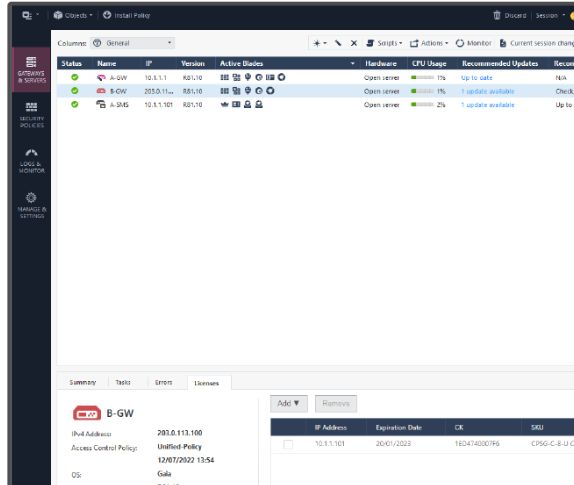Click the IP Address license column header
574x485 pixels.
point(331,427)
